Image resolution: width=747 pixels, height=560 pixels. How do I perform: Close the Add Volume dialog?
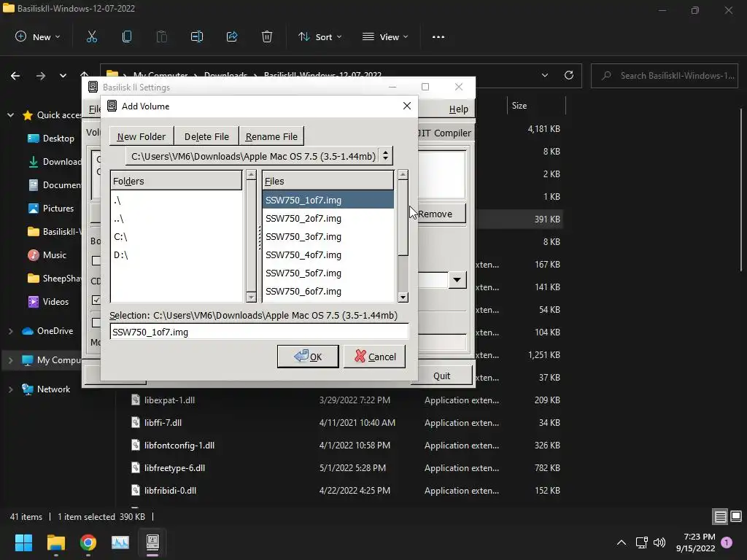[407, 106]
